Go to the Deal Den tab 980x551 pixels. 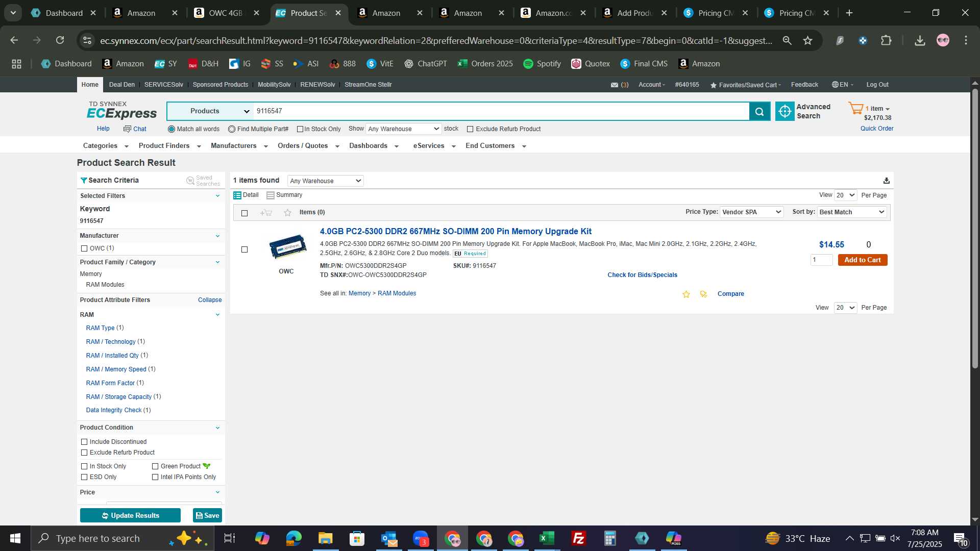click(122, 85)
